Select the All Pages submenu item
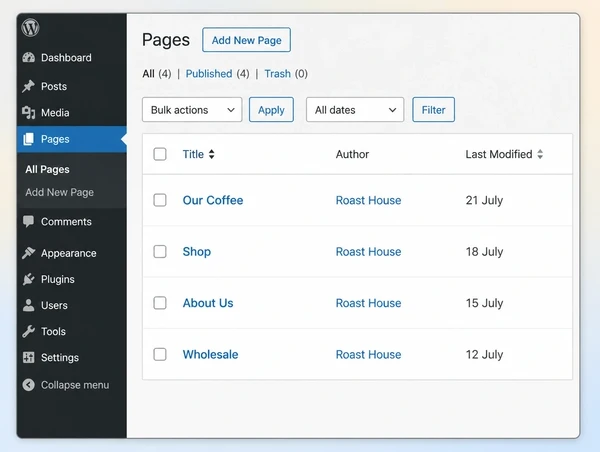The width and height of the screenshot is (600, 452). [47, 169]
